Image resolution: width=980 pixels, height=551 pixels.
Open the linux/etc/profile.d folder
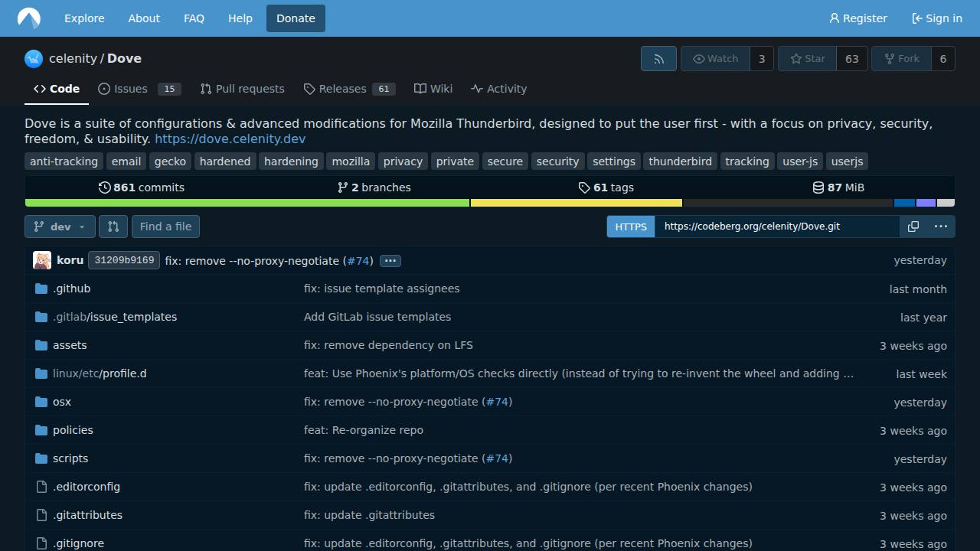(100, 373)
